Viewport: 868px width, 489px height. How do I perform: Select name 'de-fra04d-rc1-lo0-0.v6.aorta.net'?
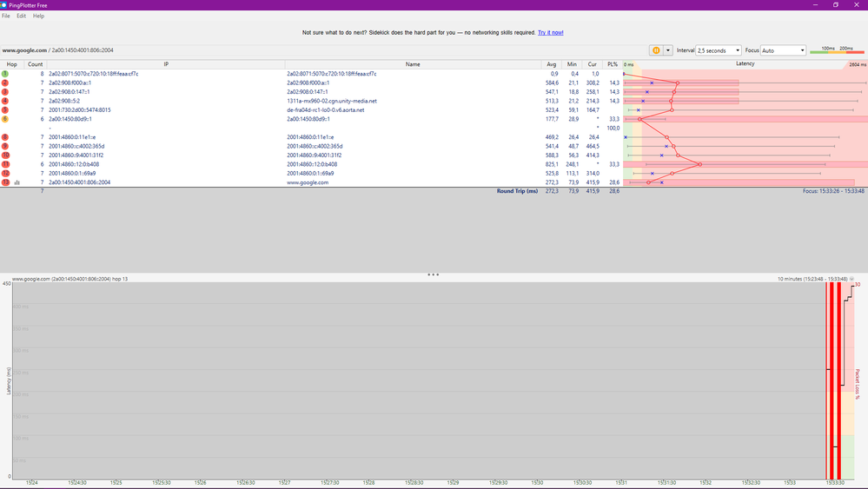click(326, 110)
